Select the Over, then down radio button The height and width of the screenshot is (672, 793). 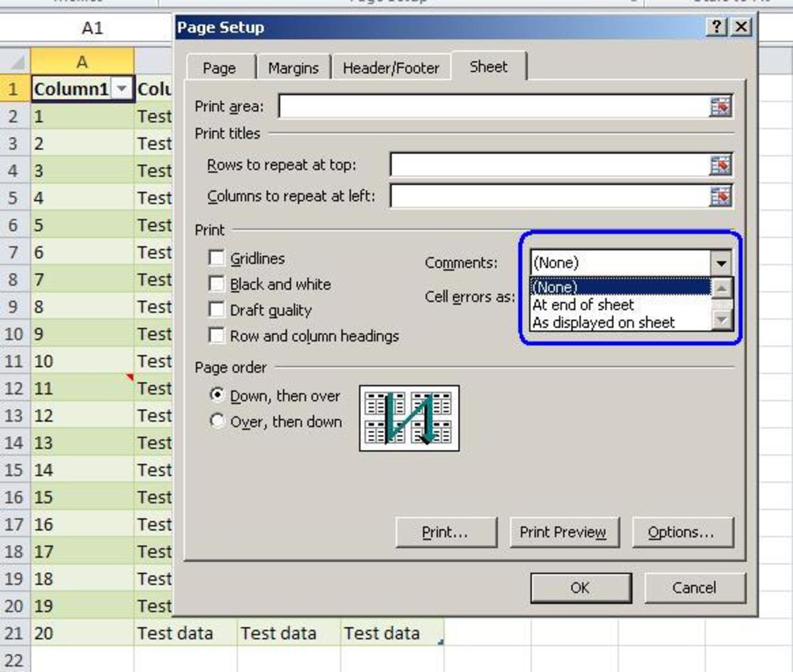218,421
